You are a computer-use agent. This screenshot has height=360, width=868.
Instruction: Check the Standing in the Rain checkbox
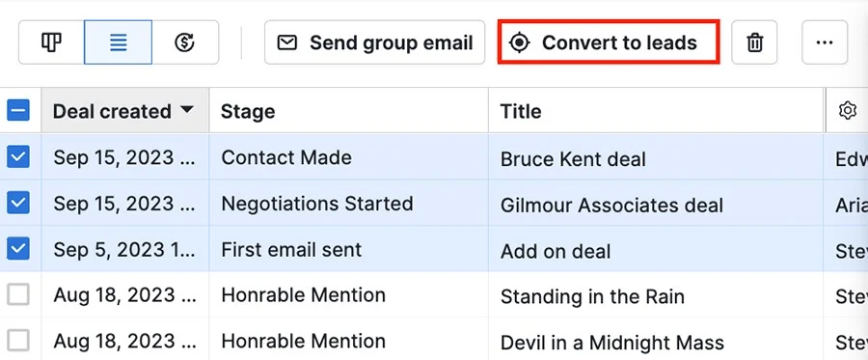point(18,295)
